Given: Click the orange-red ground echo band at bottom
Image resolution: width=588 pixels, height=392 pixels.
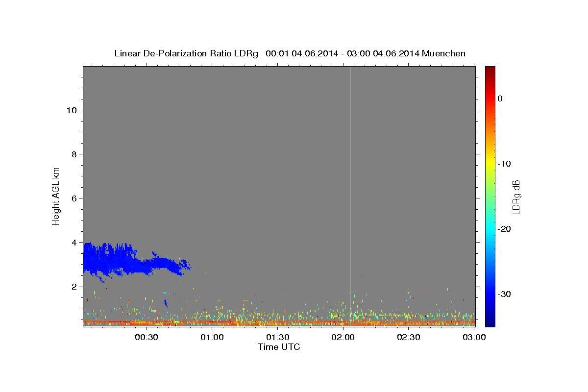Looking at the screenshot, I should tap(279, 323).
